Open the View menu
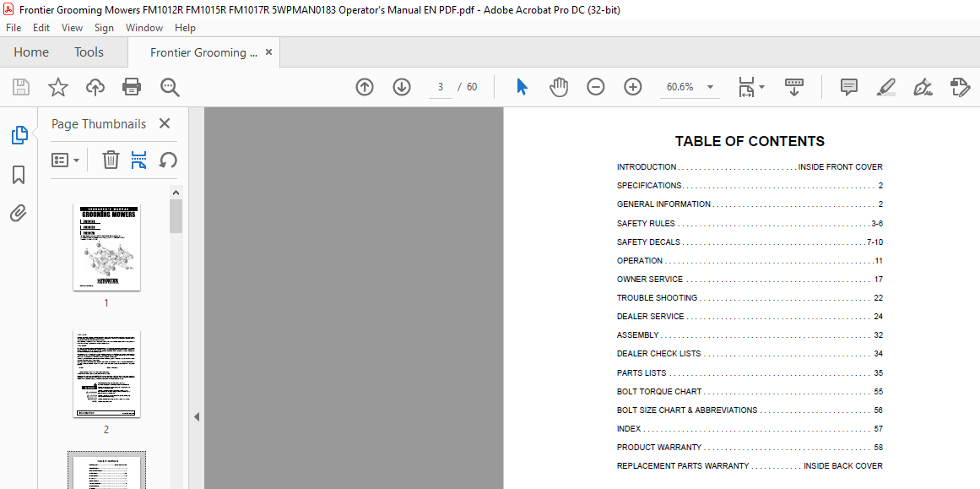Viewport: 980px width, 489px height. pyautogui.click(x=72, y=28)
